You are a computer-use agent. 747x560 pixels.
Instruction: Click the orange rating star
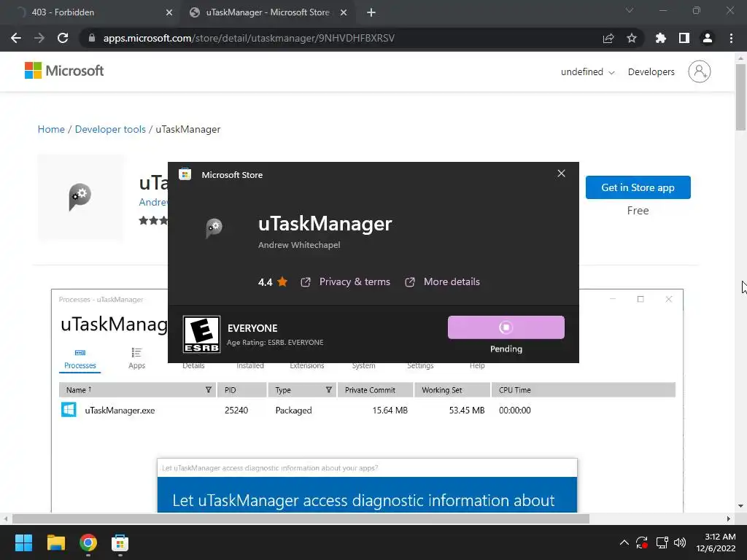(x=282, y=281)
